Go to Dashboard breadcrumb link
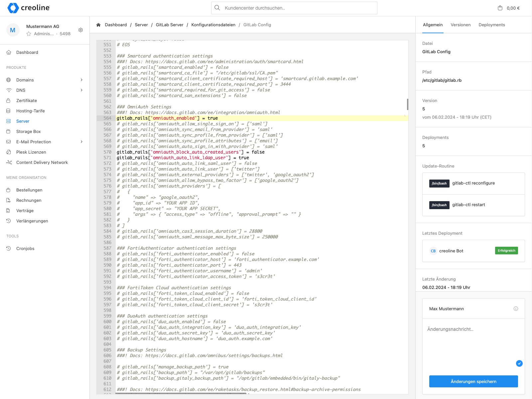Viewport: 532px width, 399px height. (x=116, y=25)
